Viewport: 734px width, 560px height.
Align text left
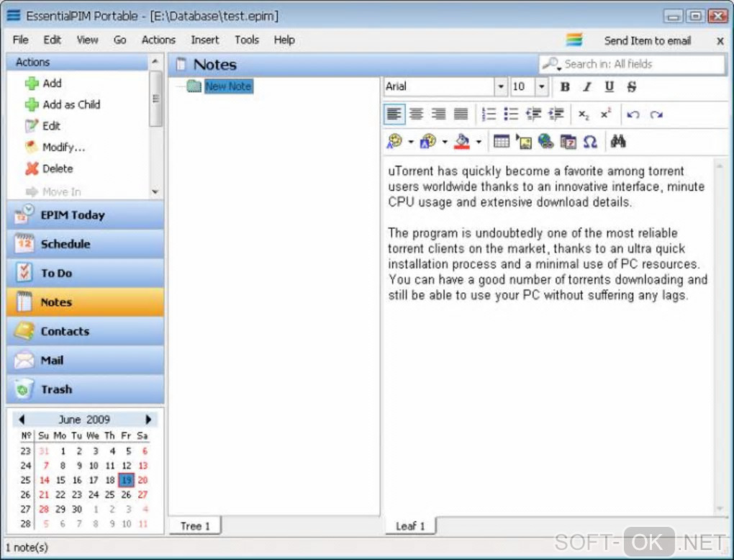(x=394, y=114)
